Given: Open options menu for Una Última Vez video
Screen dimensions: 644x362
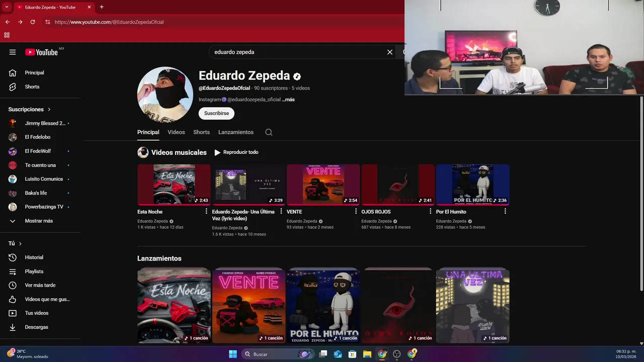Looking at the screenshot, I should (x=281, y=212).
